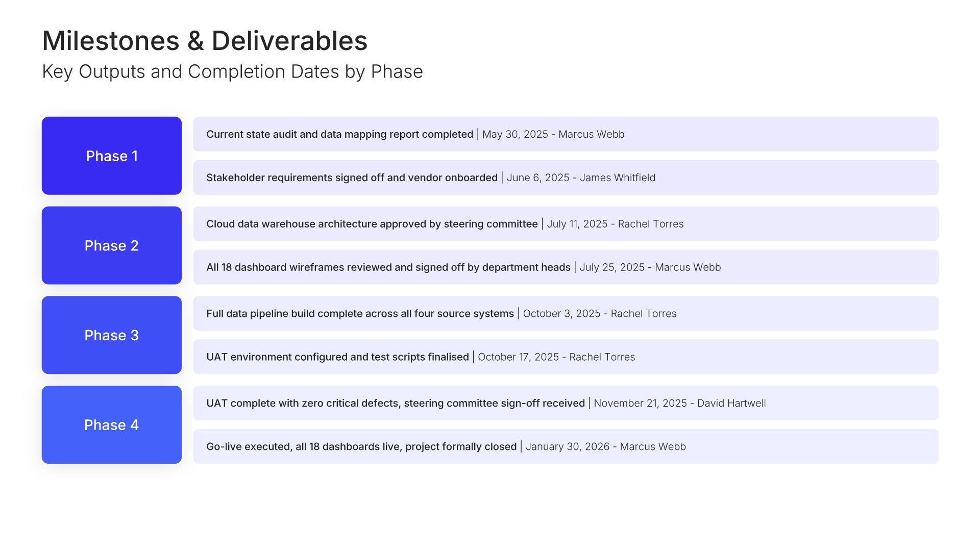Click the stakeholder requirements signed off row
Viewport: 980px width, 551px height.
(x=566, y=178)
